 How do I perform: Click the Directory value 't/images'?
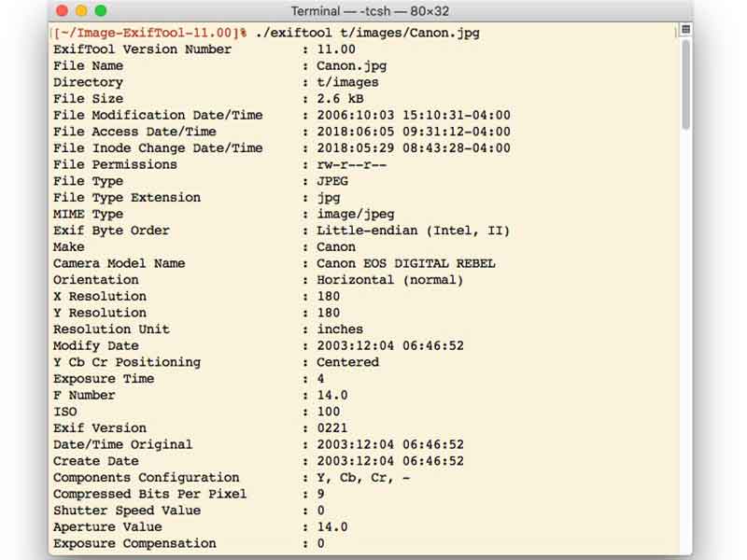pos(347,82)
